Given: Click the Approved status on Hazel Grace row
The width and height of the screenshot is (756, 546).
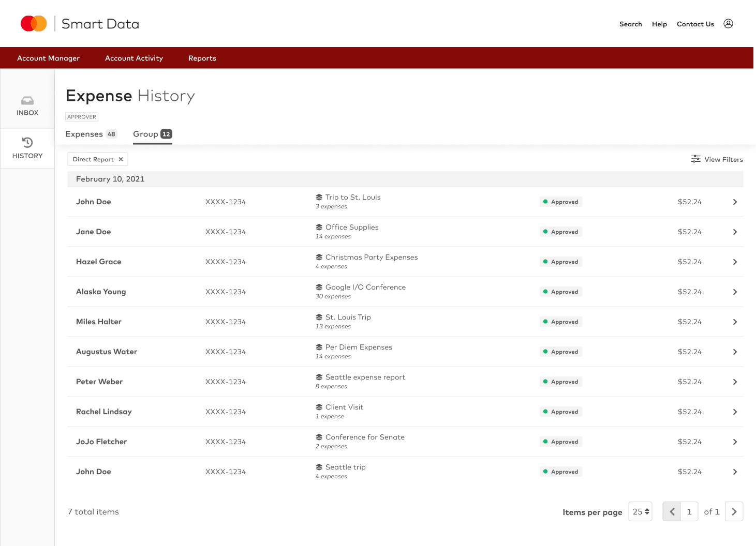Looking at the screenshot, I should [x=561, y=262].
